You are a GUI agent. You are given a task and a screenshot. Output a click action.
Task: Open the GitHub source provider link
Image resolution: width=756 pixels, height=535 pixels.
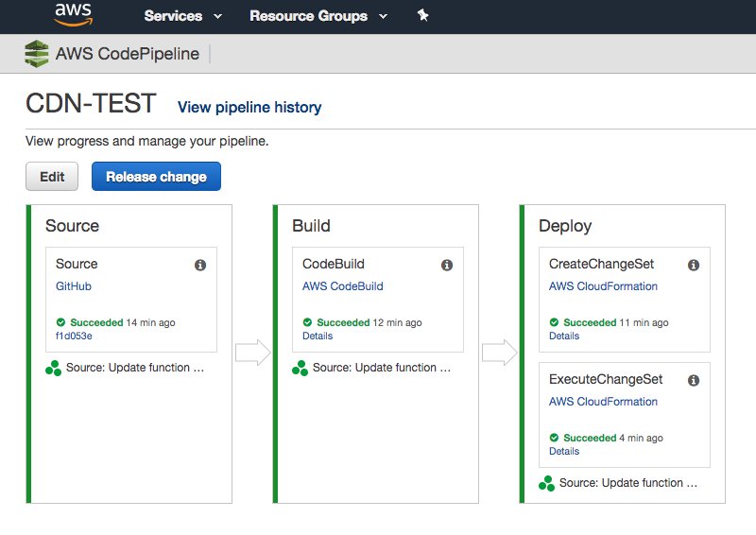(x=74, y=286)
